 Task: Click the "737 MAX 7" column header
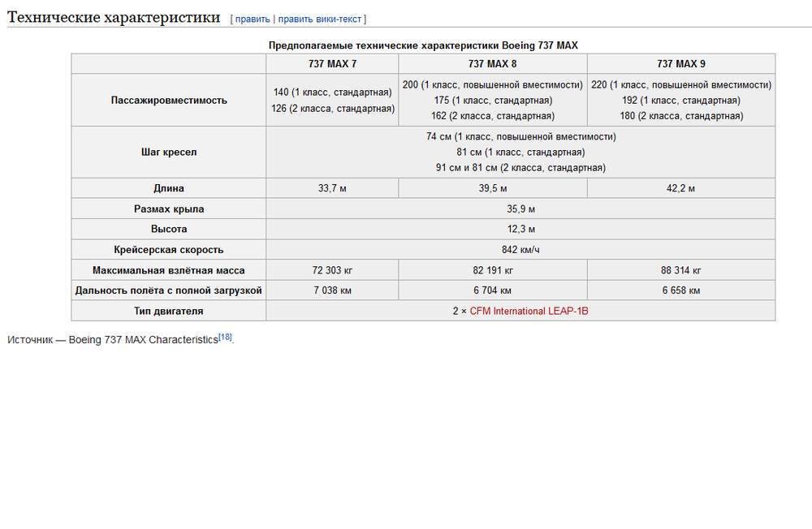[332, 63]
